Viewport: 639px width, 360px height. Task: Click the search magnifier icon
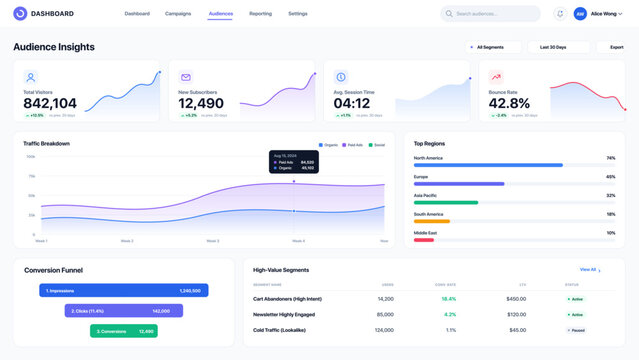(449, 14)
